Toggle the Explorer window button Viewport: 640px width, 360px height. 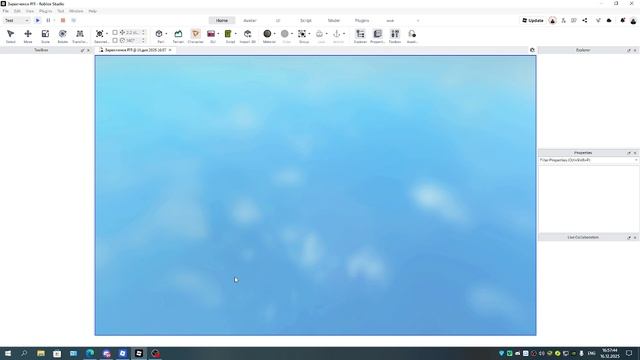(x=360, y=34)
